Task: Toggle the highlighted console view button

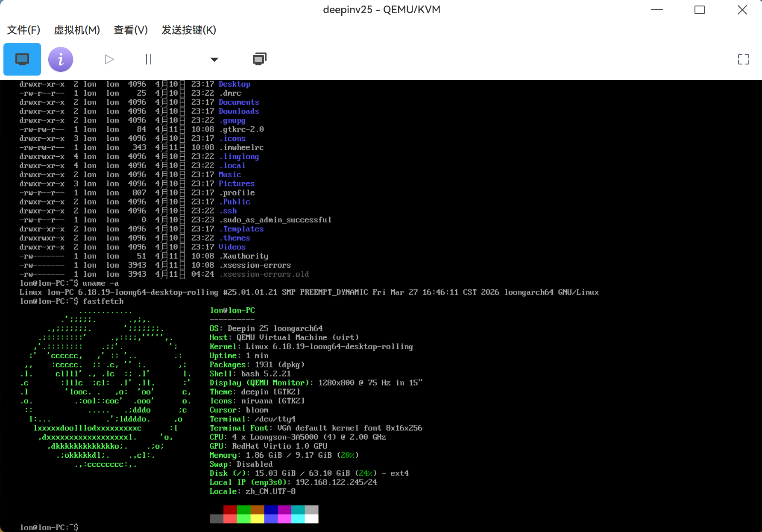Action: tap(22, 59)
